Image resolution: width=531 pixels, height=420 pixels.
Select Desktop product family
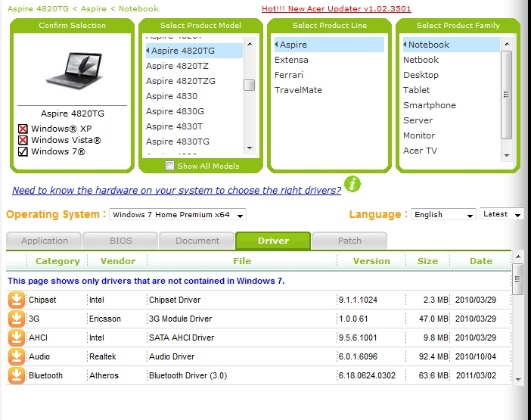[421, 75]
